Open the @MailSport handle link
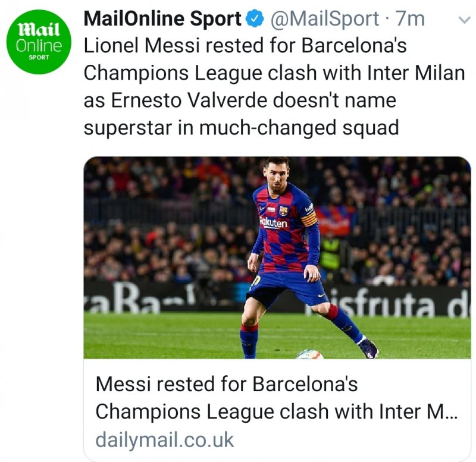Viewport: 476px width, 462px height. point(324,19)
